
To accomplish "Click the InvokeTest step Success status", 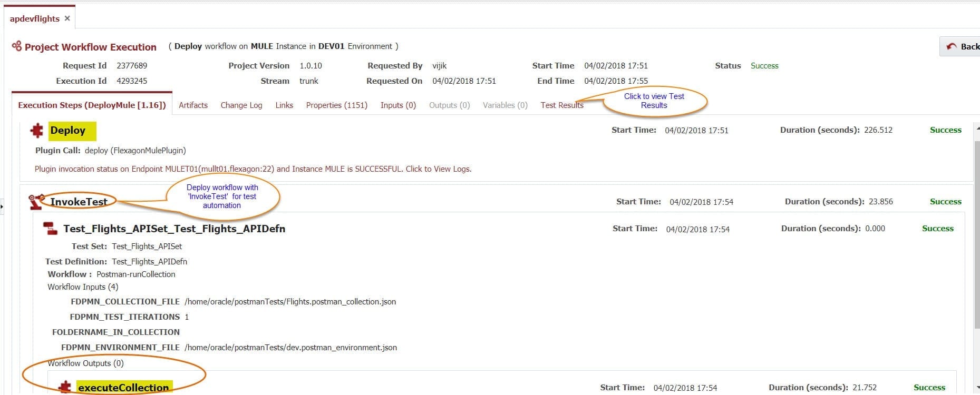I will [x=946, y=202].
